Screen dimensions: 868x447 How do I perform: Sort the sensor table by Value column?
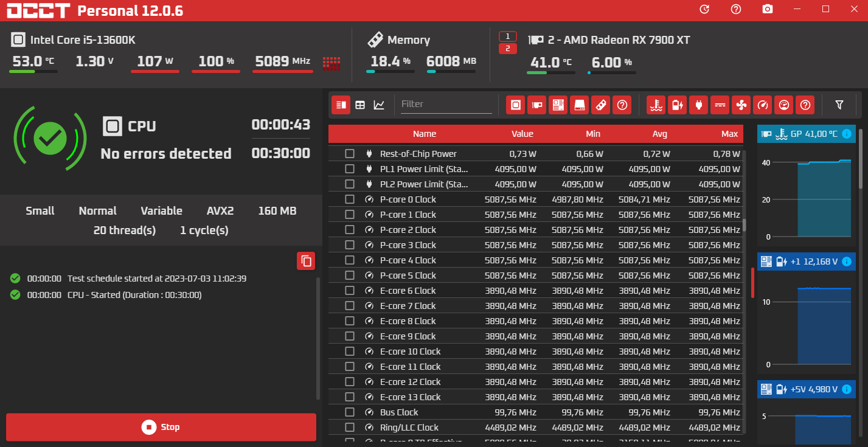[x=522, y=134]
